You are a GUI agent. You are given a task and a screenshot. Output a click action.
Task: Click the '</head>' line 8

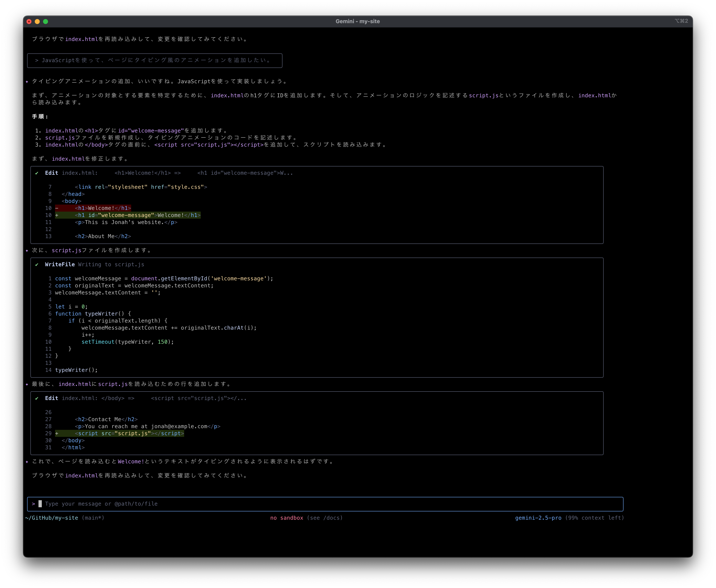click(x=73, y=194)
